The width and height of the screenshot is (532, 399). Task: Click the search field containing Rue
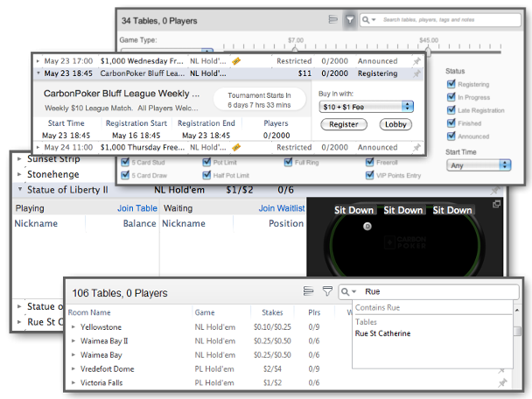(x=429, y=291)
